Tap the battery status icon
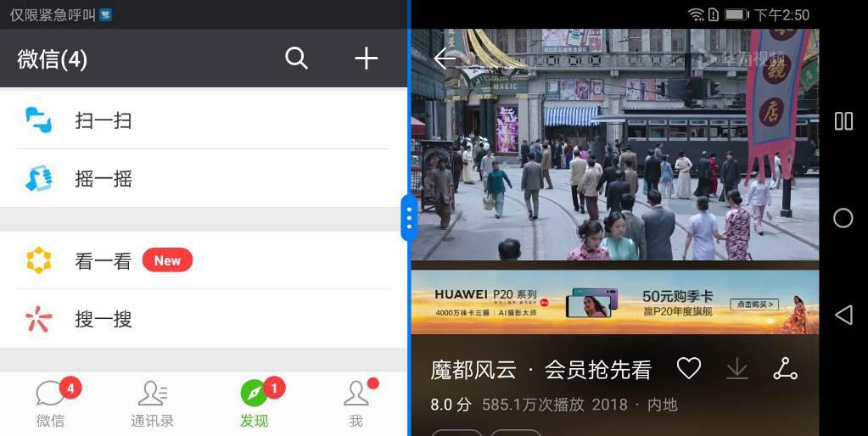The height and width of the screenshot is (436, 868). pyautogui.click(x=736, y=14)
